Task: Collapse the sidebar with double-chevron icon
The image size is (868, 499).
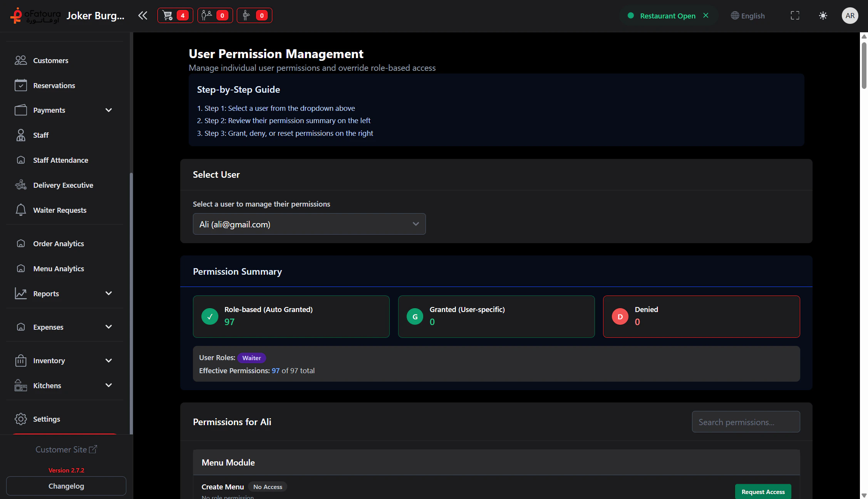Action: coord(142,15)
